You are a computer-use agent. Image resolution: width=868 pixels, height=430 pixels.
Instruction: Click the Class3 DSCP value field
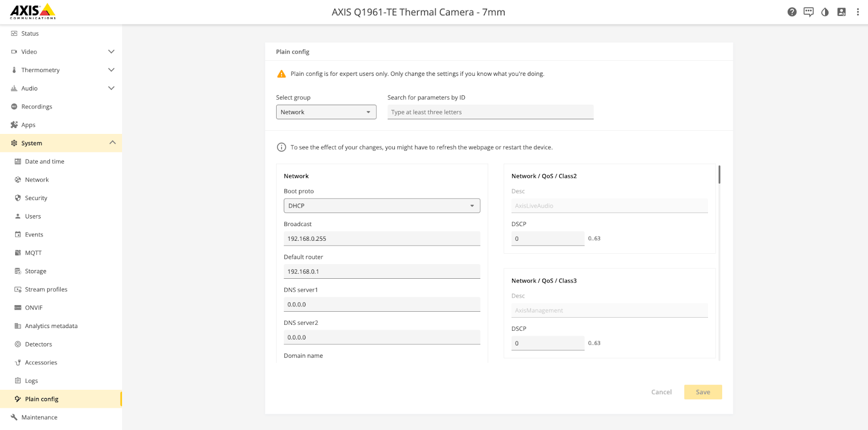click(548, 343)
